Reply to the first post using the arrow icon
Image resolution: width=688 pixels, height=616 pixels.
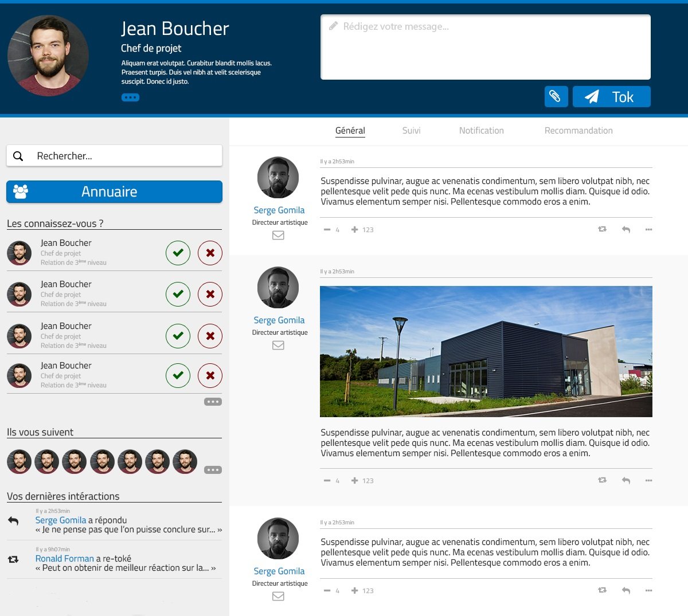coord(626,229)
